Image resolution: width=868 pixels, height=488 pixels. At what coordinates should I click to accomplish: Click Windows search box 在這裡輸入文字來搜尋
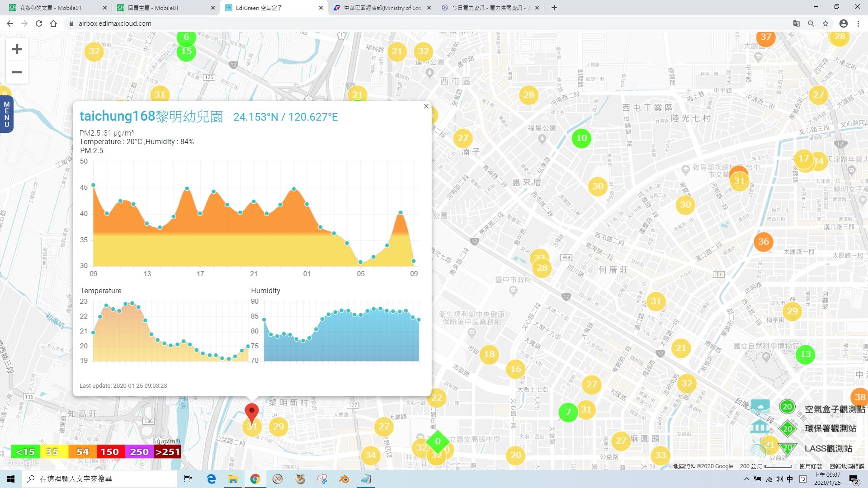pyautogui.click(x=99, y=479)
